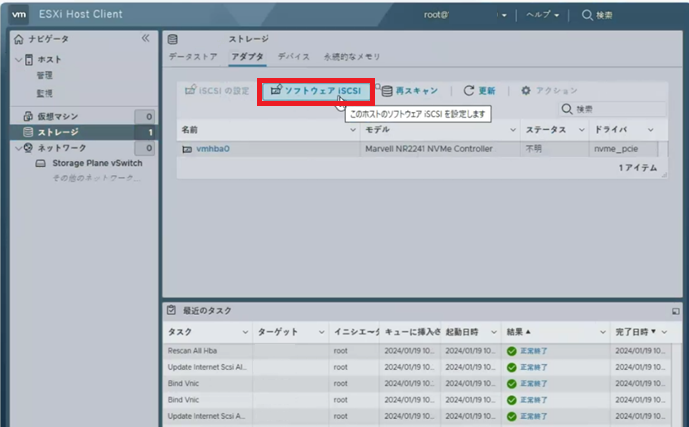Click the VMware vm logo
This screenshot has height=427, width=689.
coord(19,15)
